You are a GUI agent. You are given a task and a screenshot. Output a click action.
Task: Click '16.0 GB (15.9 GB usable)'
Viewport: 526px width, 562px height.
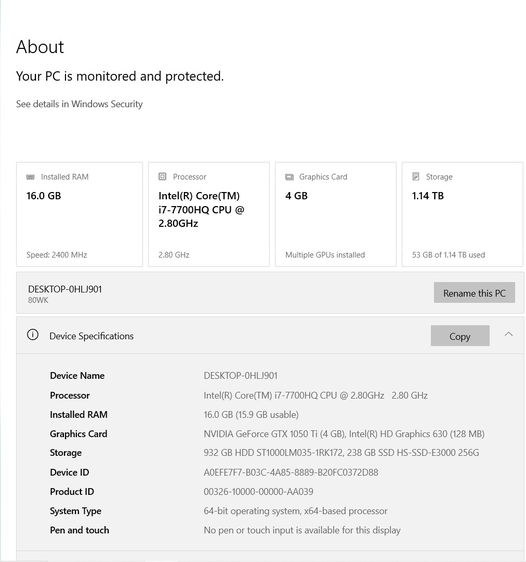[x=251, y=415]
